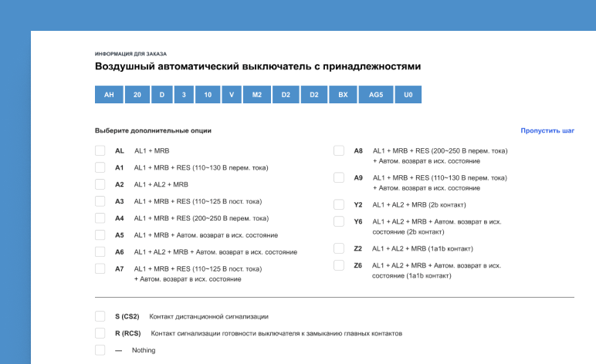This screenshot has width=596, height=364.
Task: Toggle the Z6 option checkbox
Action: 339,265
